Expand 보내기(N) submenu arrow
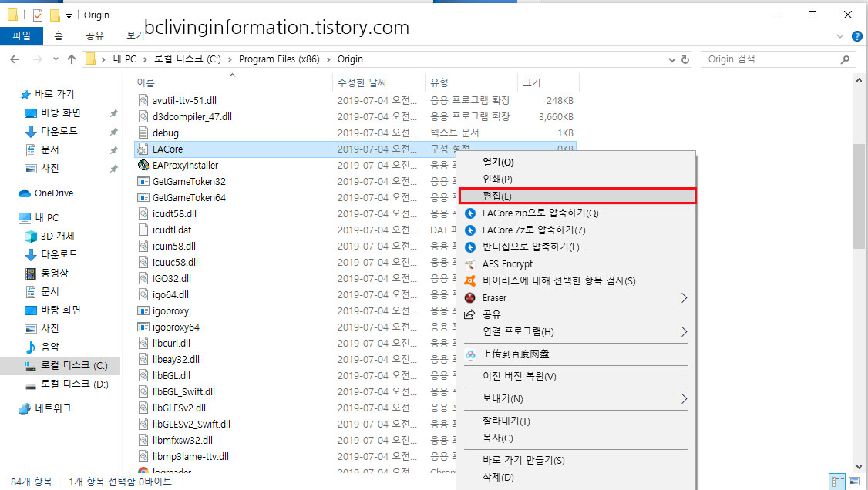Image resolution: width=868 pixels, height=490 pixels. tap(685, 399)
